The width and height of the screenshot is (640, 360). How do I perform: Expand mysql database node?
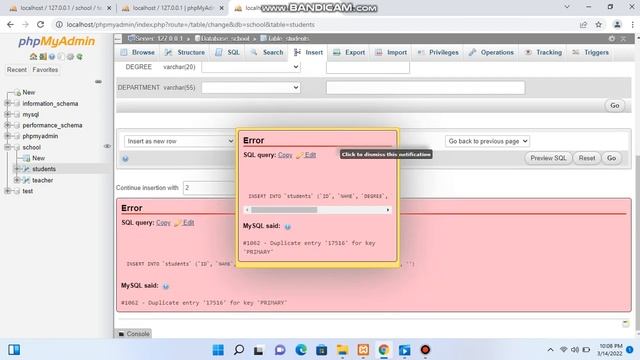(7, 114)
